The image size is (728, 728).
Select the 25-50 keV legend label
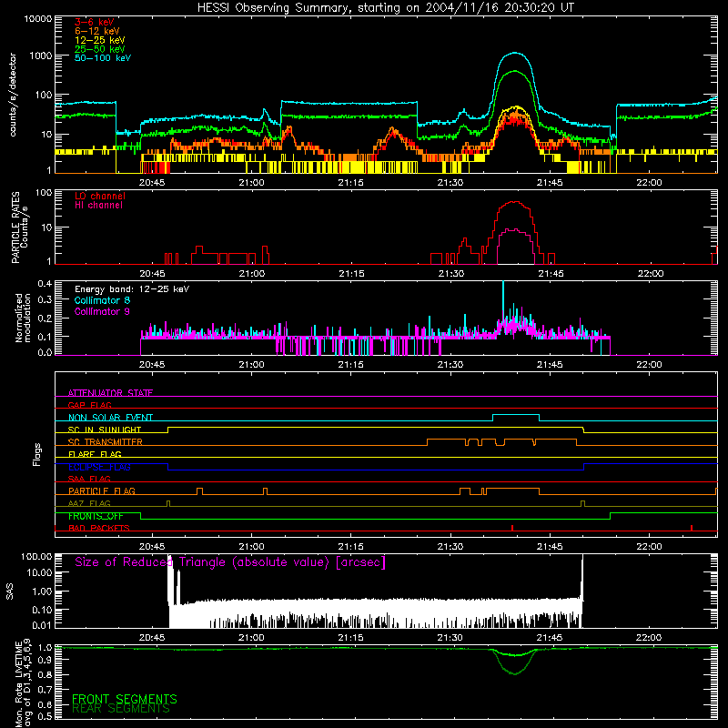(100, 49)
